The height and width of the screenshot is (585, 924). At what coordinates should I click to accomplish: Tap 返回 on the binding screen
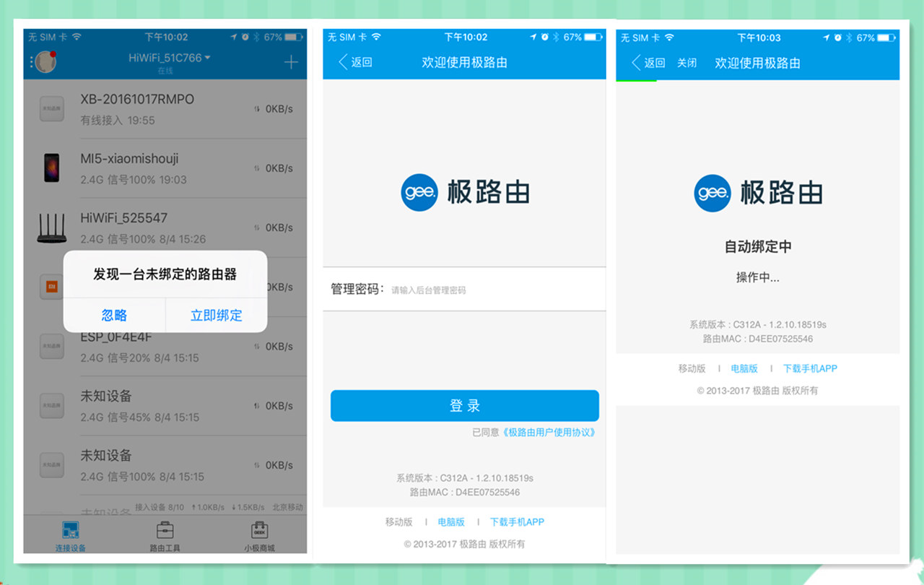(x=648, y=63)
